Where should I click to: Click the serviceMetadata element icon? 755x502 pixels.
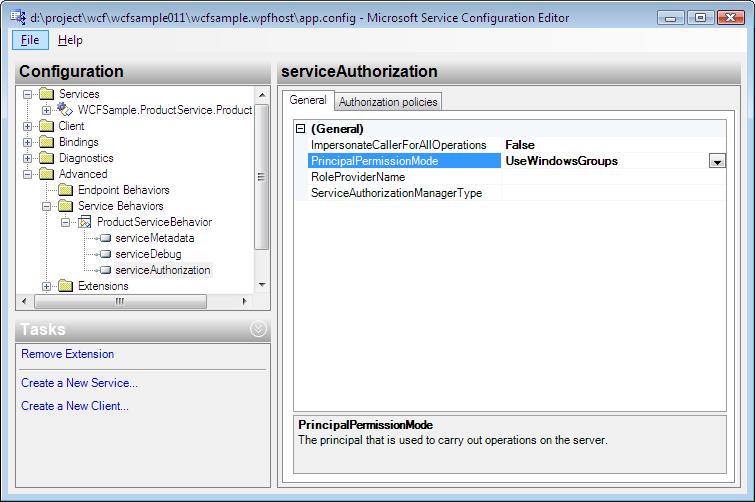point(103,238)
